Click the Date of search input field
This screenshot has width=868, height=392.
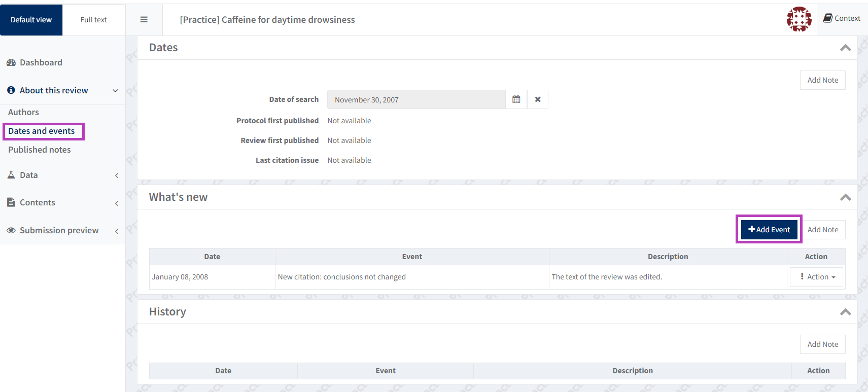[416, 99]
